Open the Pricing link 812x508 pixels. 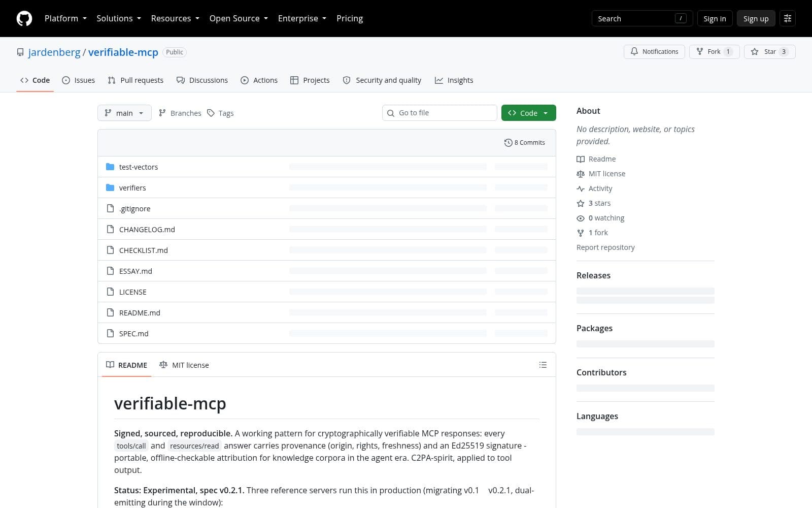click(350, 18)
